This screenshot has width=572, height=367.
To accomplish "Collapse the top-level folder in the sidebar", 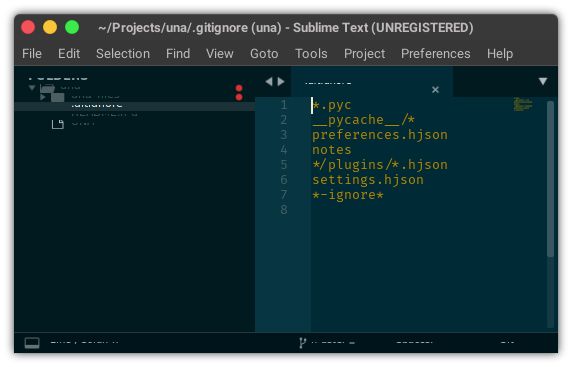I will click(x=32, y=88).
